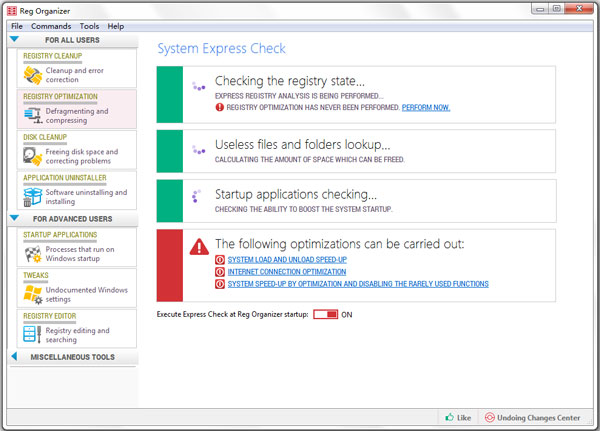Image resolution: width=600 pixels, height=431 pixels.
Task: Collapse the For Advanced Users section
Action: (14, 218)
